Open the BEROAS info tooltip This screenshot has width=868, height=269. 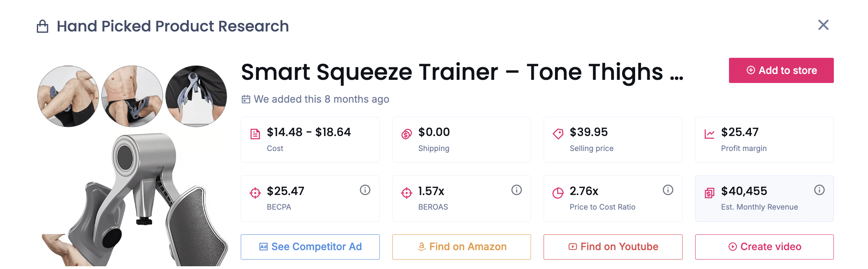click(x=516, y=190)
